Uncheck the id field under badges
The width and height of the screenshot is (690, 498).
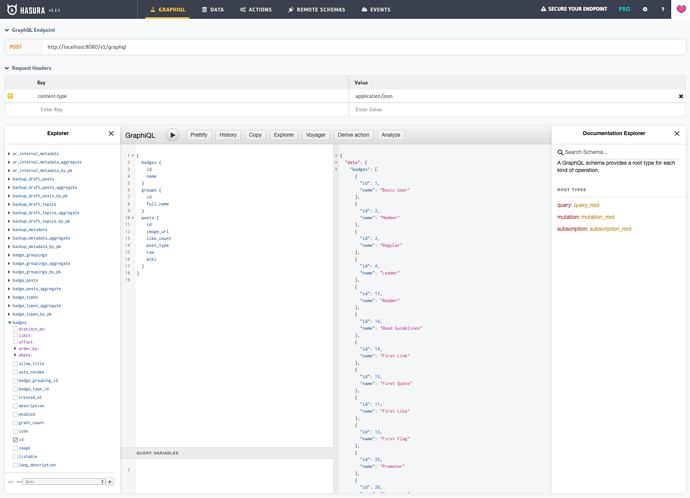15,440
